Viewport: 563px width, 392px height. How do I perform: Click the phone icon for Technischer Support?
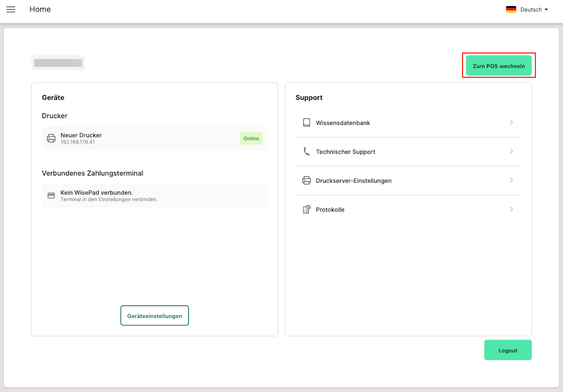tap(306, 151)
